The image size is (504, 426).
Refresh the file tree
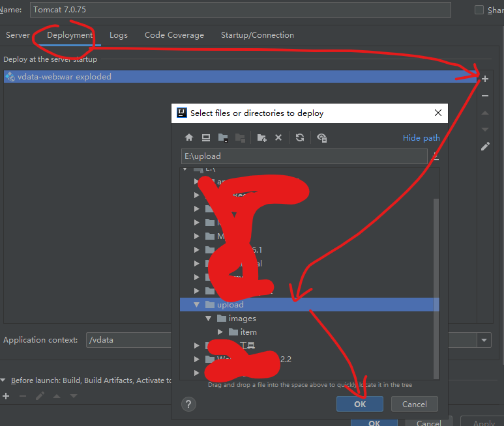(x=300, y=137)
